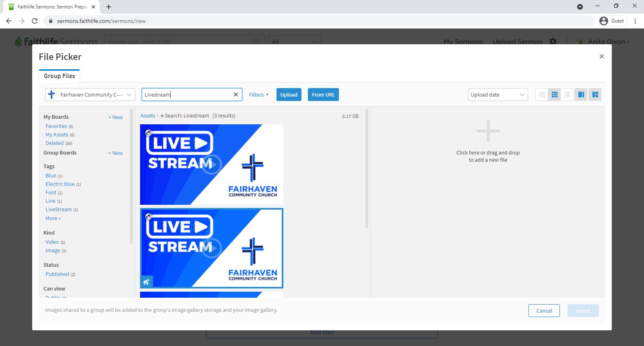Open the Fairhaven Community group dropdown
This screenshot has height=346, width=644.
pos(90,95)
